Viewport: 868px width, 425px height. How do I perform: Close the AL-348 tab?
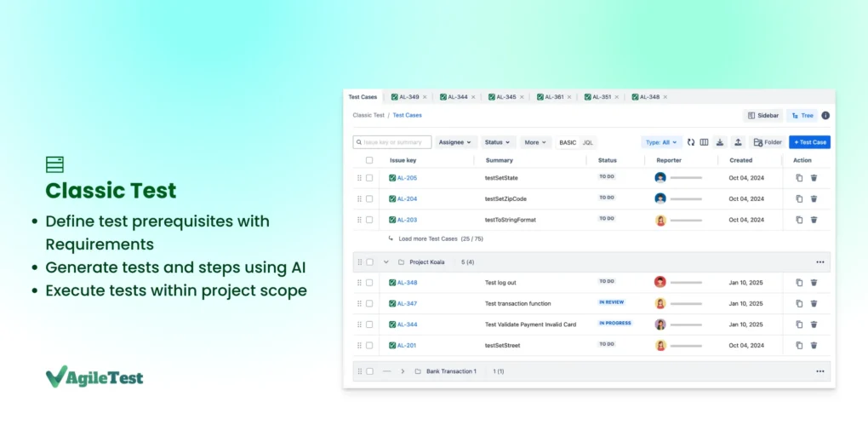point(665,97)
